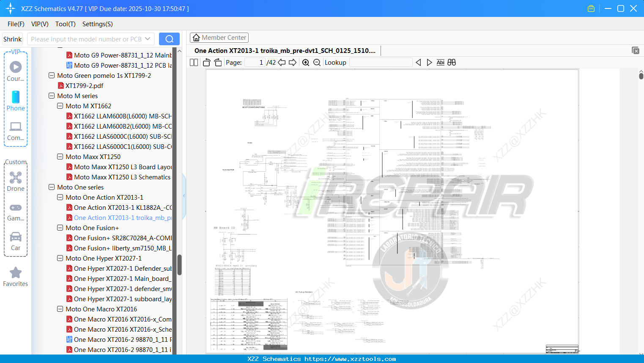Toggle two-page view mode
The height and width of the screenshot is (363, 644).
[193, 62]
